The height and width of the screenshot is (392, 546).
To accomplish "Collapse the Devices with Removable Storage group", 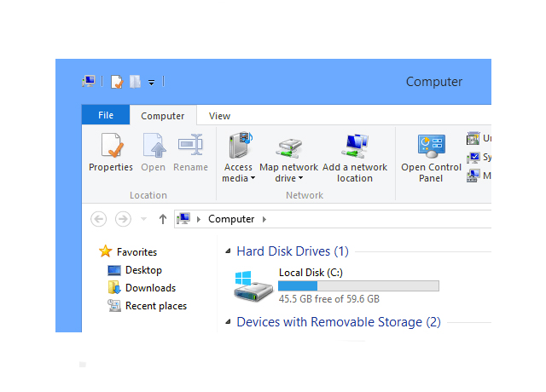I will 228,322.
